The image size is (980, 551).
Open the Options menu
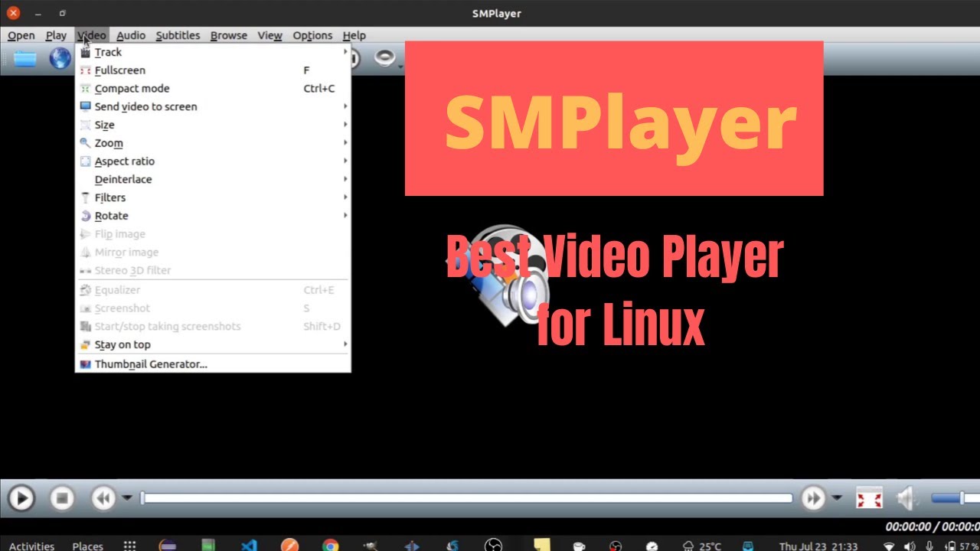pyautogui.click(x=312, y=35)
